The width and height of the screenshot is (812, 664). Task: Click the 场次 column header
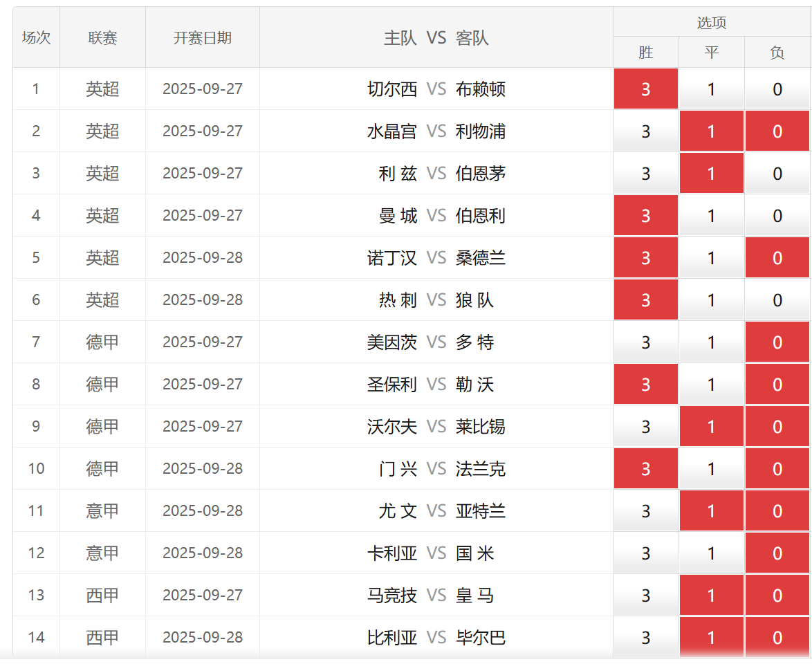pos(36,38)
